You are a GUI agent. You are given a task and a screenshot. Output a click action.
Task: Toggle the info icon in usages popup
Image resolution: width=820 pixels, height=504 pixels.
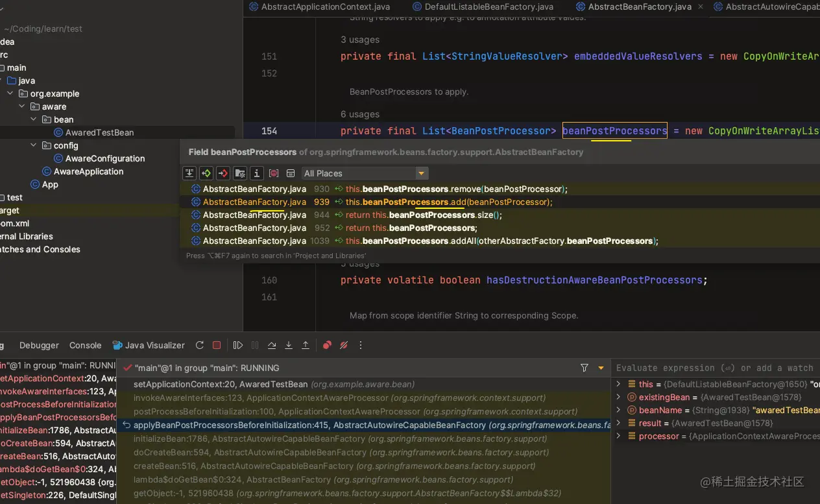click(257, 173)
